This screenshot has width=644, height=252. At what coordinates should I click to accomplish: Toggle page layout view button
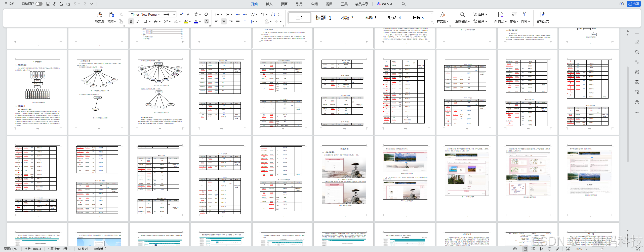click(x=525, y=249)
